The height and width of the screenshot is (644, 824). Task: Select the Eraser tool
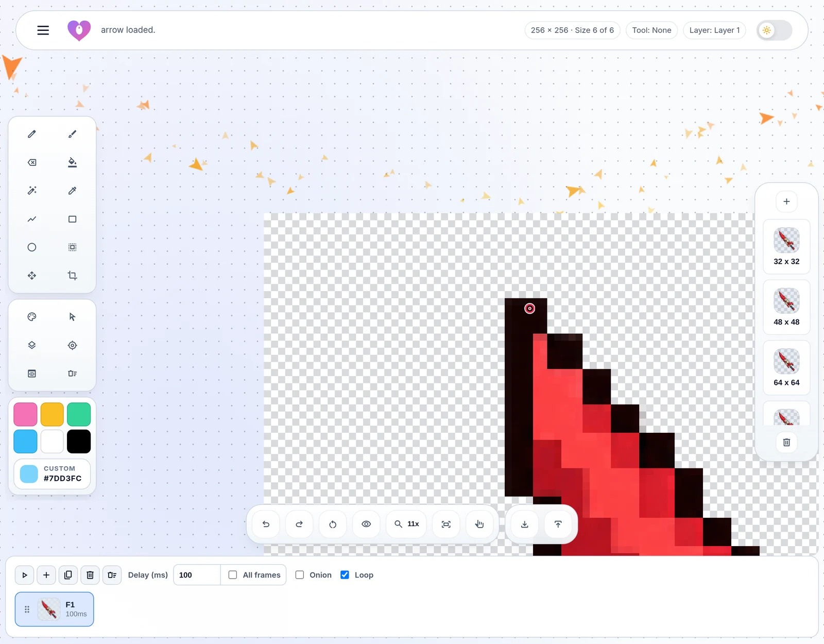click(x=32, y=162)
